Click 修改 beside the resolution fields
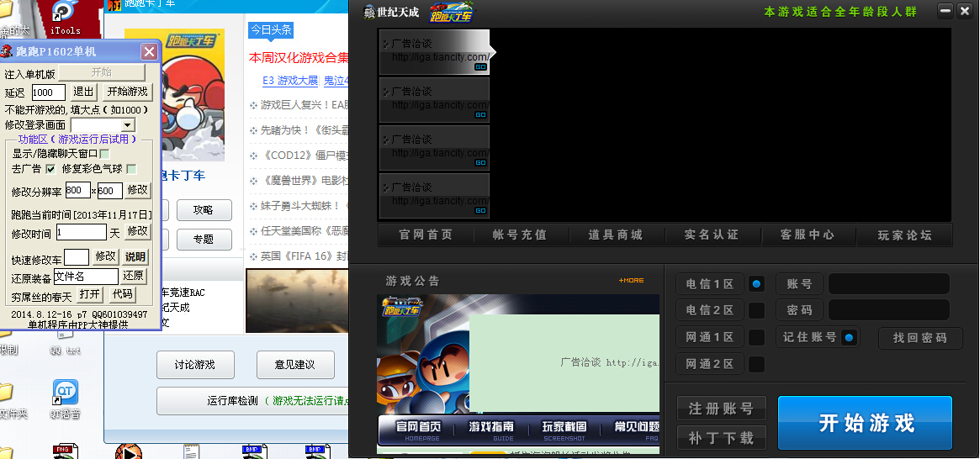The height and width of the screenshot is (459, 980). tap(138, 190)
